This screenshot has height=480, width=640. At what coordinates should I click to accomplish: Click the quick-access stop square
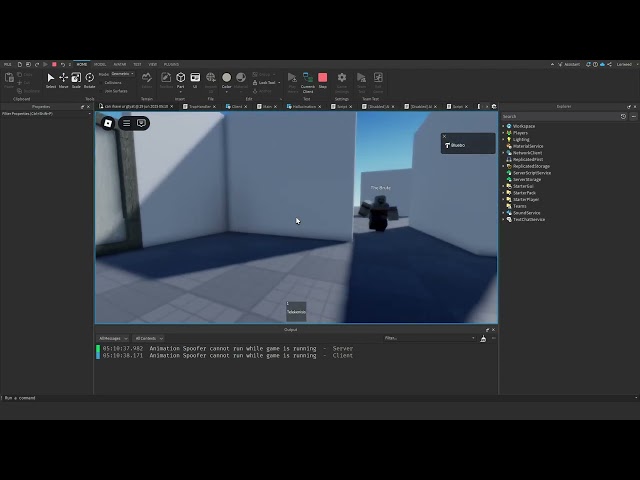click(54, 64)
